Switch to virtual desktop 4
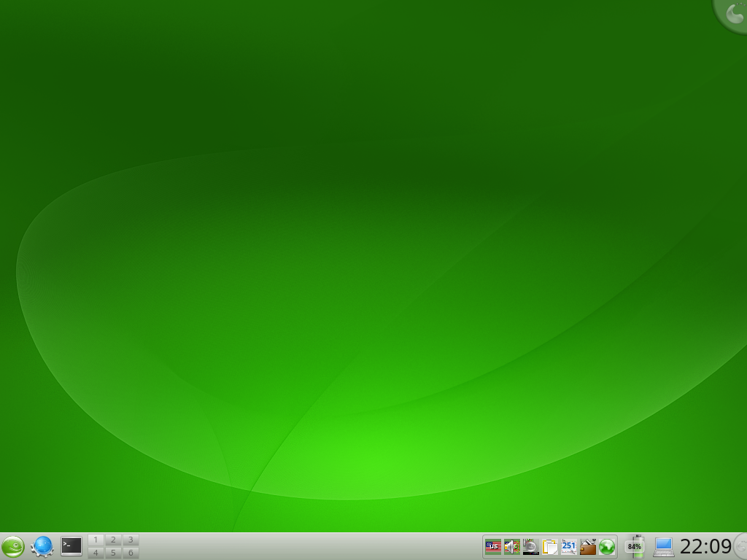This screenshot has width=747, height=560. point(96,553)
